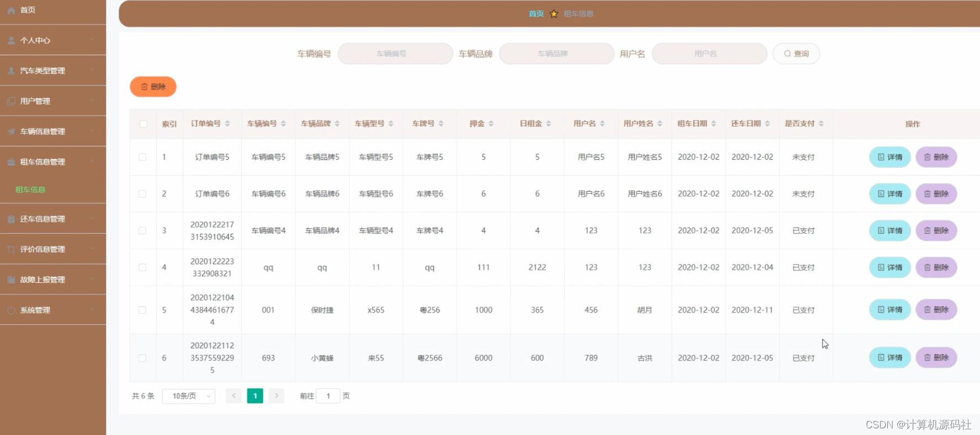Image resolution: width=980 pixels, height=435 pixels.
Task: Sort by 用户姓名 using its sort arrows
Action: 660,124
